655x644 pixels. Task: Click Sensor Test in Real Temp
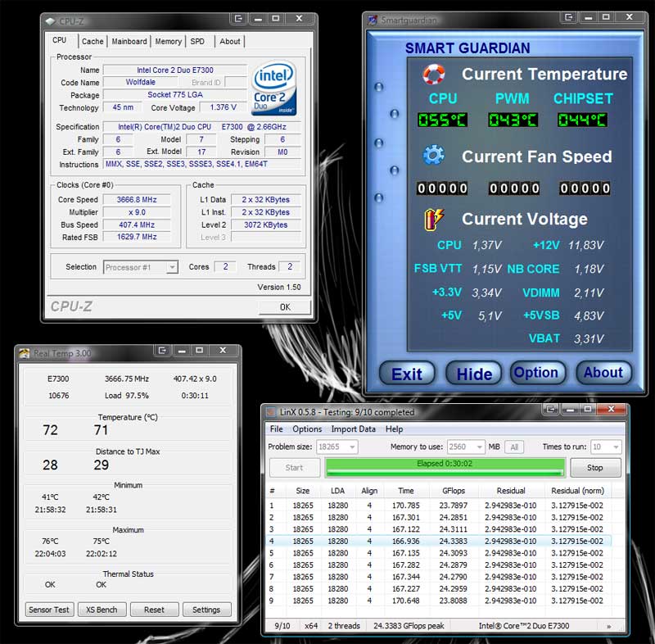tap(49, 610)
